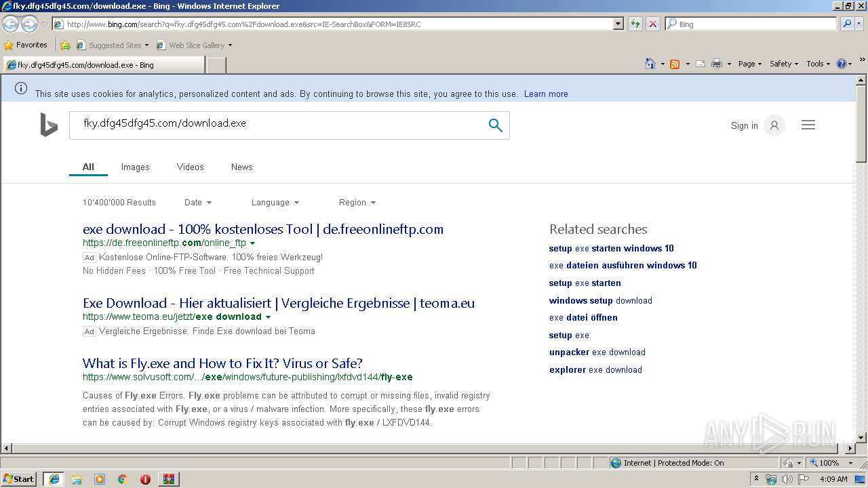Open the Region filter dropdown
The width and height of the screenshot is (868, 488).
(x=357, y=202)
